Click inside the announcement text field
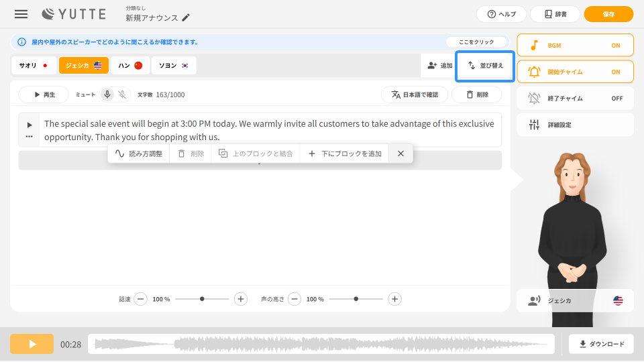This screenshot has width=644, height=362. 268,130
